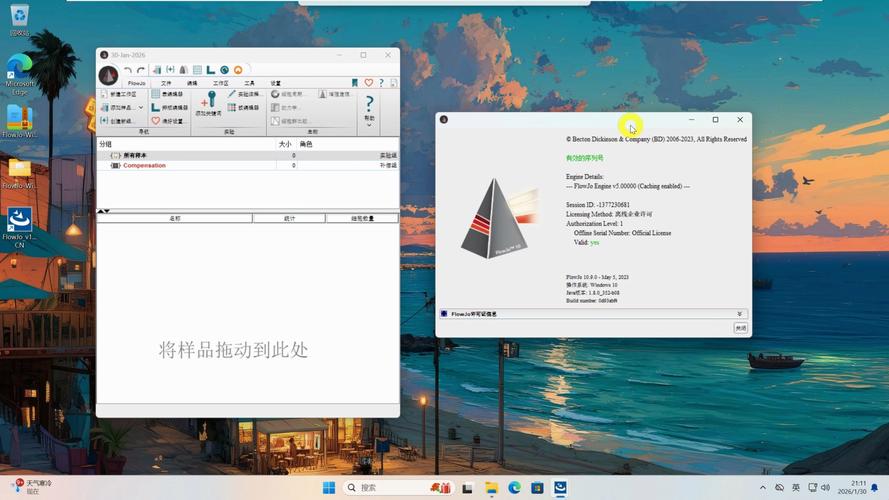889x500 pixels.
Task: Click the 关闭 (Close) button in the about dialog
Action: click(741, 328)
